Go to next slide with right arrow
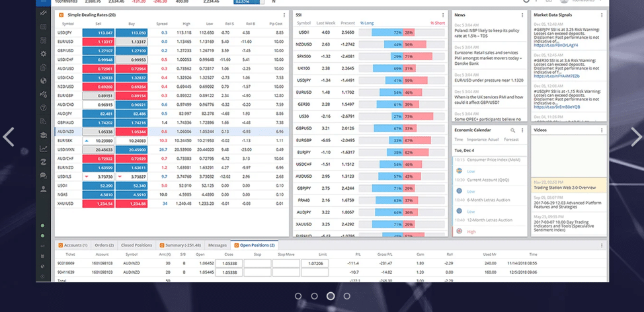This screenshot has height=312, width=644. click(636, 137)
